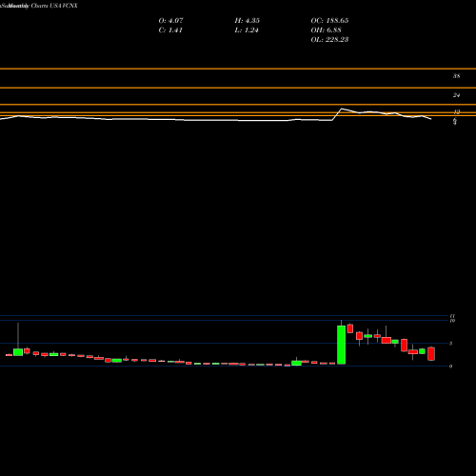
Task: Click the upper axis label '38'
Action: [456, 76]
